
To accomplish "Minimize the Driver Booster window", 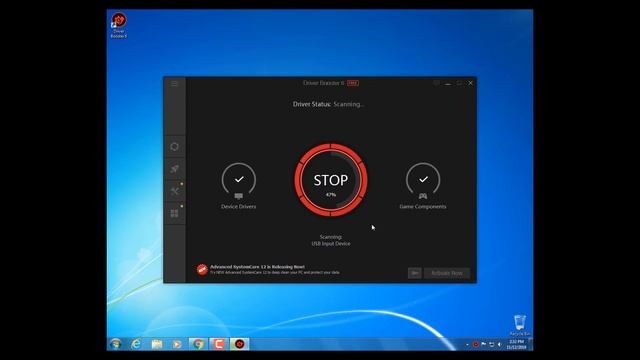I will [448, 83].
